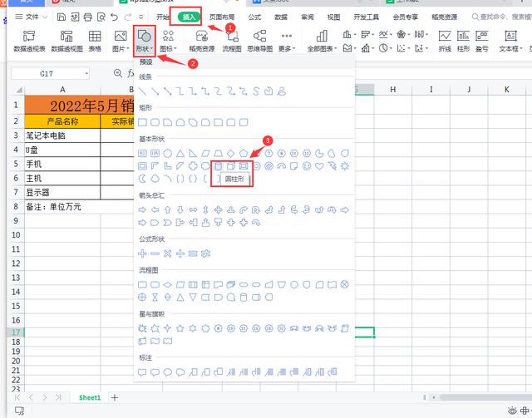Select the cylinder (圆柱形) shape
Viewport: 532px width, 418px height.
(218, 166)
